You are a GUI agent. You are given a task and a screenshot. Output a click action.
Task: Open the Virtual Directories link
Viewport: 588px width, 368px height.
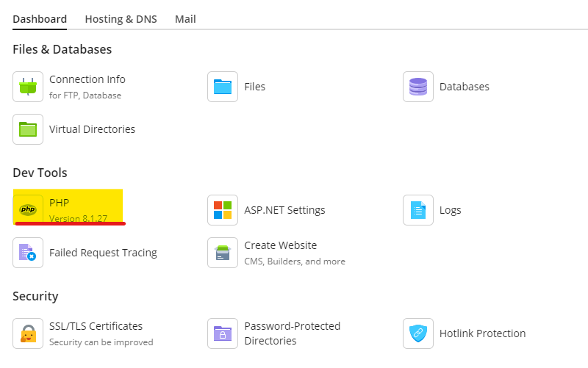(x=92, y=129)
